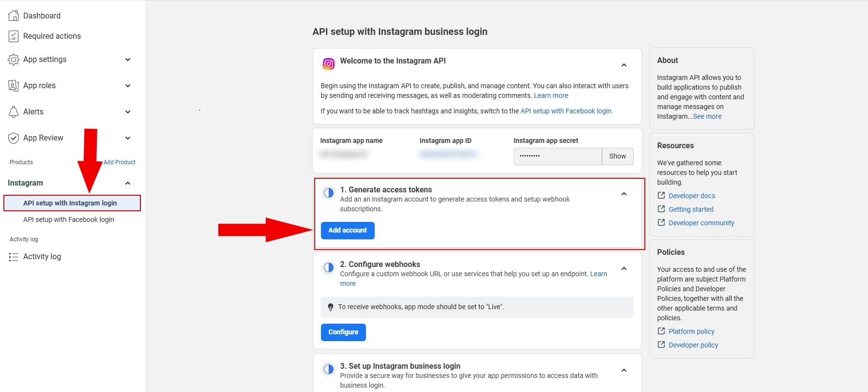Follow the API setup with Facebook login link in the welcome text
The width and height of the screenshot is (868, 392).
click(x=566, y=111)
